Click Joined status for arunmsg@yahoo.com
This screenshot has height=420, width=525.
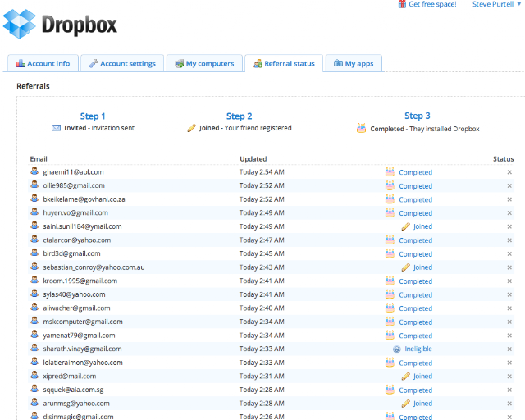tap(422, 404)
